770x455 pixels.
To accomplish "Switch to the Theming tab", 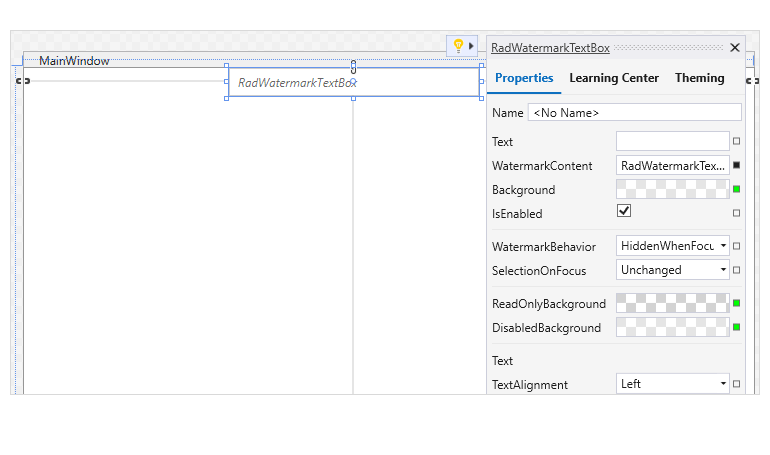I will tap(699, 78).
